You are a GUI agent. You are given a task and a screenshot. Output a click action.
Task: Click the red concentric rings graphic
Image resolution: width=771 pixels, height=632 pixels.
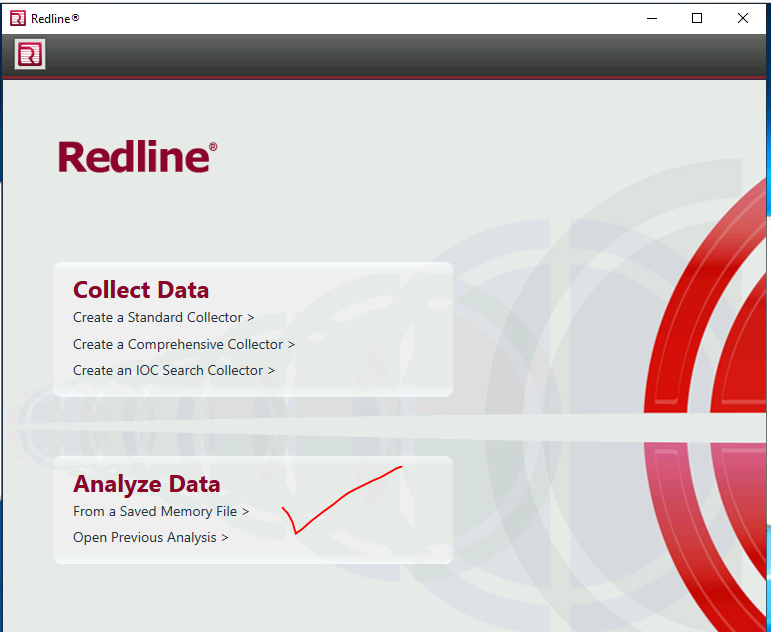click(x=720, y=400)
